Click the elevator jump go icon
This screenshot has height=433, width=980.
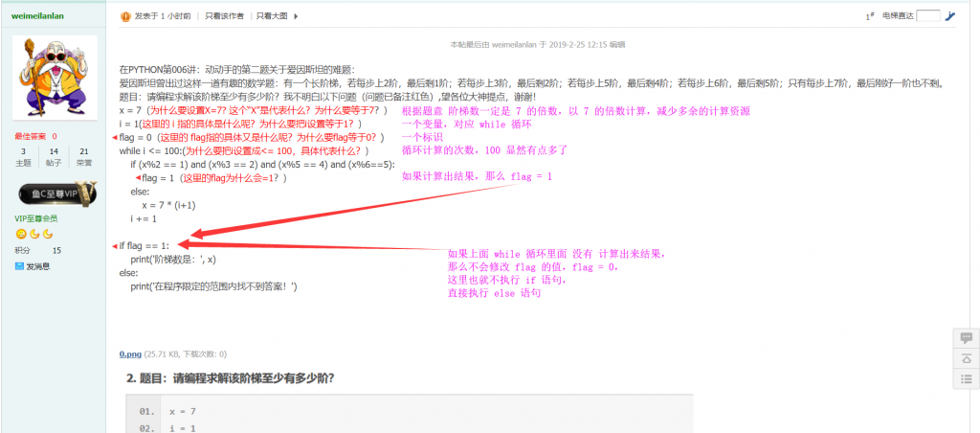point(950,16)
